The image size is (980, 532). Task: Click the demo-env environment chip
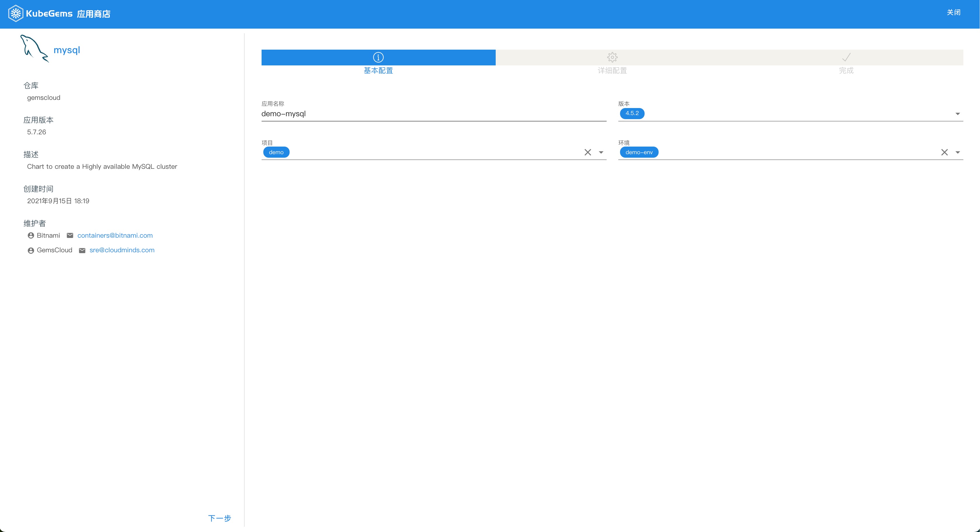(x=639, y=152)
